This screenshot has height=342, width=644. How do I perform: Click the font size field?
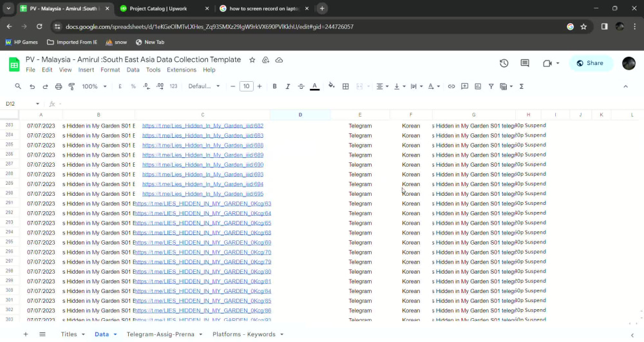click(246, 86)
